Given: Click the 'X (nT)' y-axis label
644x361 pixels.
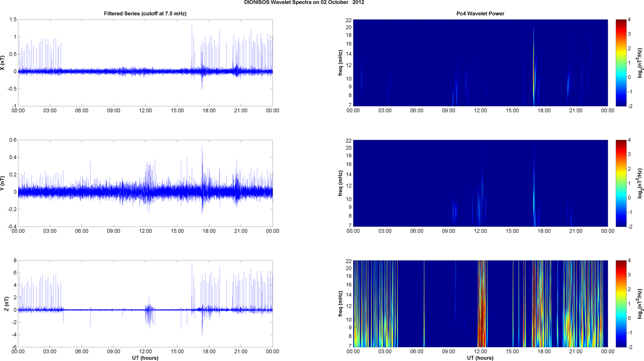Looking at the screenshot, I should (3, 63).
